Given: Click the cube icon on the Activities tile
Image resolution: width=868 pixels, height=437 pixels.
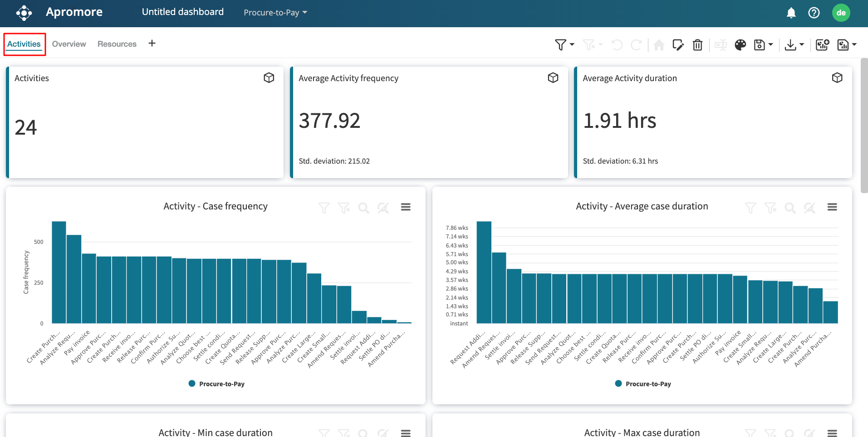Looking at the screenshot, I should 269,78.
